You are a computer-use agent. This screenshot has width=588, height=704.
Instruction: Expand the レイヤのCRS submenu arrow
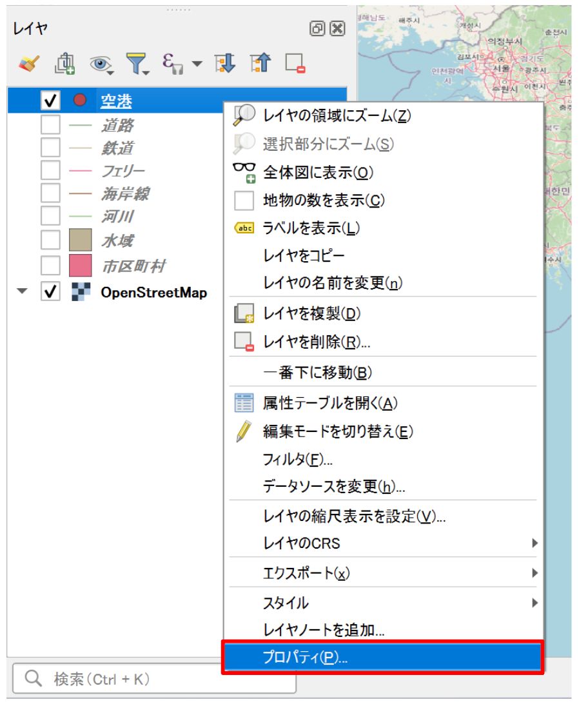click(534, 543)
